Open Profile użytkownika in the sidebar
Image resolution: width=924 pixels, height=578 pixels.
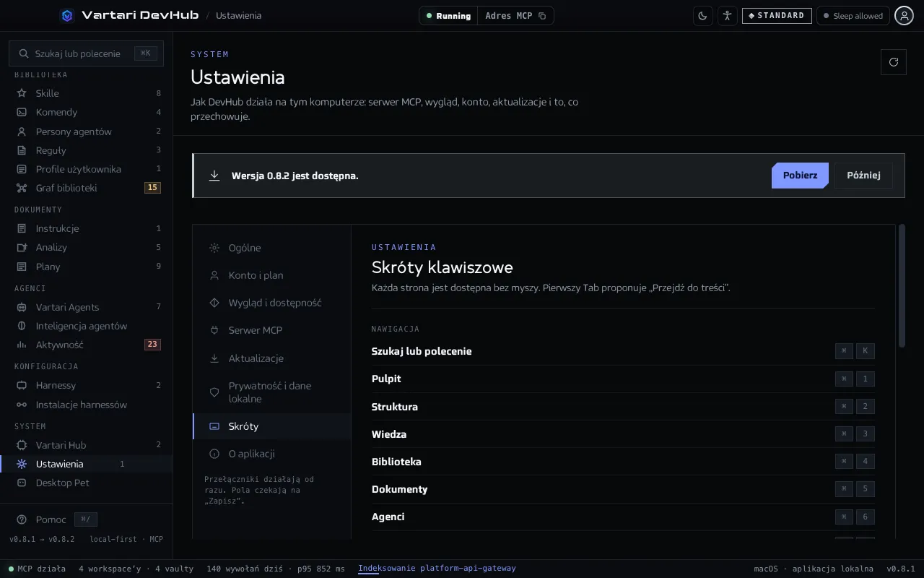pos(87,169)
